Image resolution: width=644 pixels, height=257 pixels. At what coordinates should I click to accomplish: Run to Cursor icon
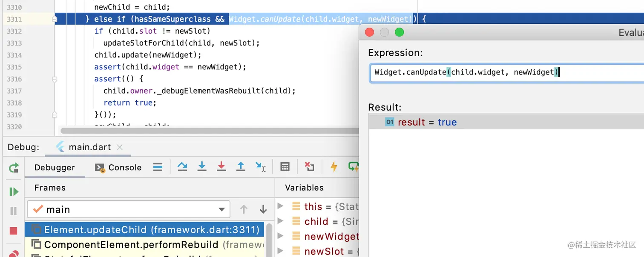click(260, 167)
